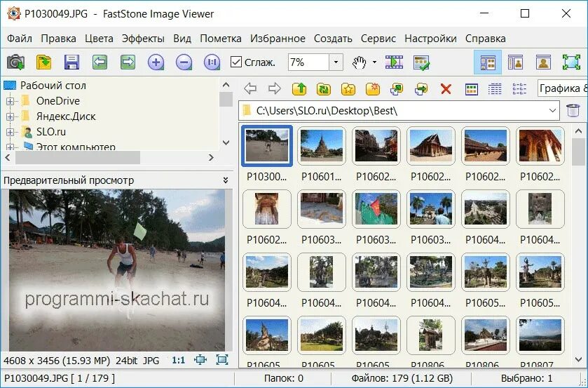Click the large preview image
Screen dimensions: 588x388
pos(117,270)
